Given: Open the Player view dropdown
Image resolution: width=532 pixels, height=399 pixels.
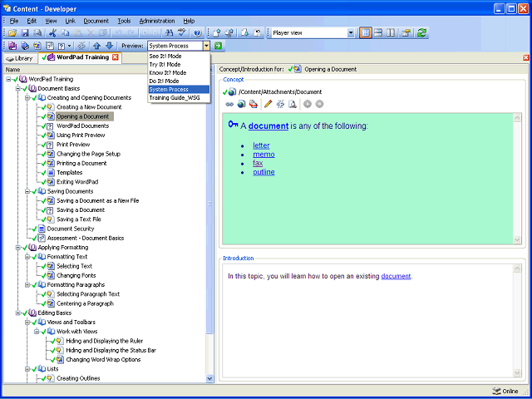Looking at the screenshot, I should [x=351, y=33].
